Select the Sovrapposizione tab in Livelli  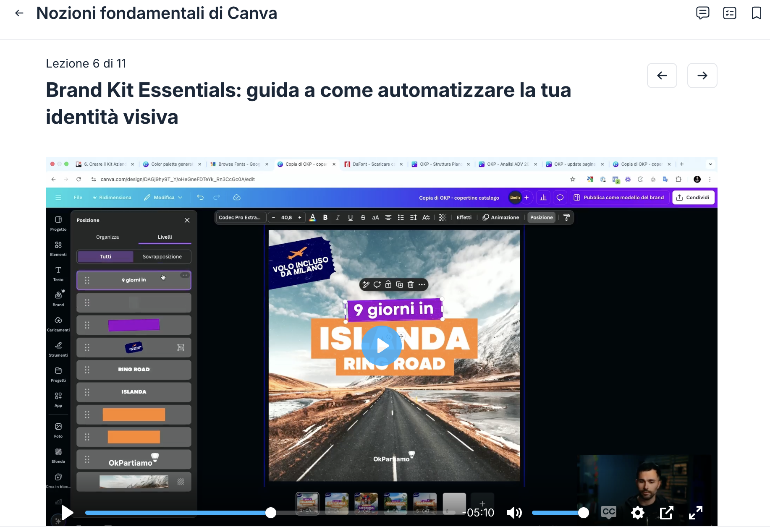[162, 256]
